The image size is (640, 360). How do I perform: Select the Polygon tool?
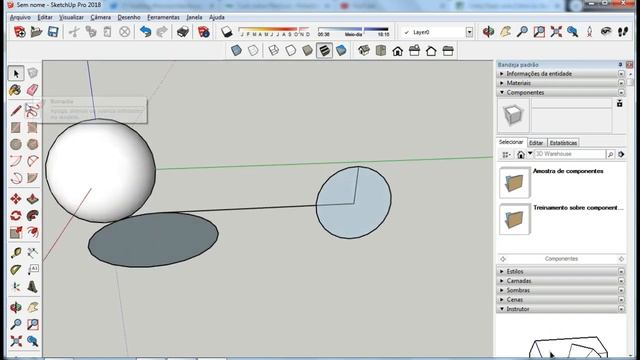pyautogui.click(x=33, y=144)
